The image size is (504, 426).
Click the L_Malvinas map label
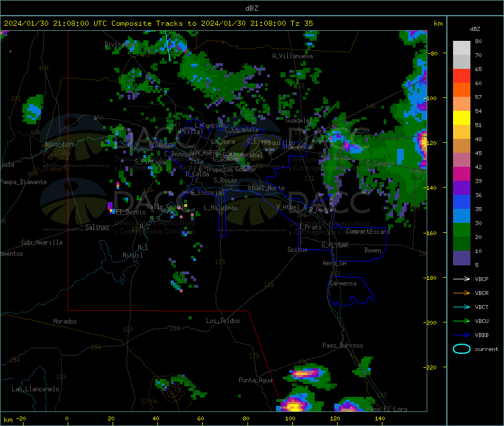221,208
